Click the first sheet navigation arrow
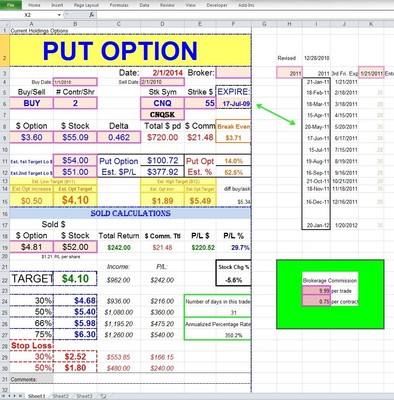Viewport: 394px width, 400px height. click(4, 396)
